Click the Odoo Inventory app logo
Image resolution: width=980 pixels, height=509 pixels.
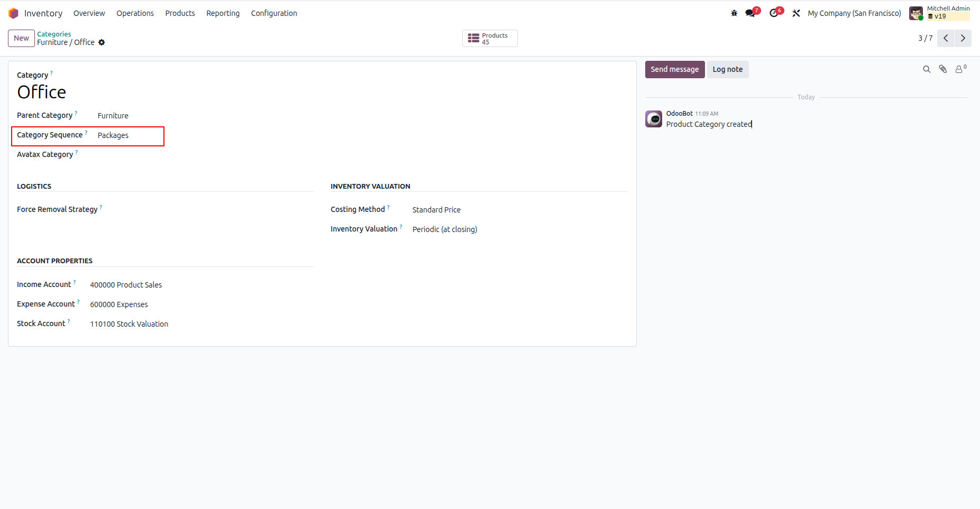click(13, 13)
